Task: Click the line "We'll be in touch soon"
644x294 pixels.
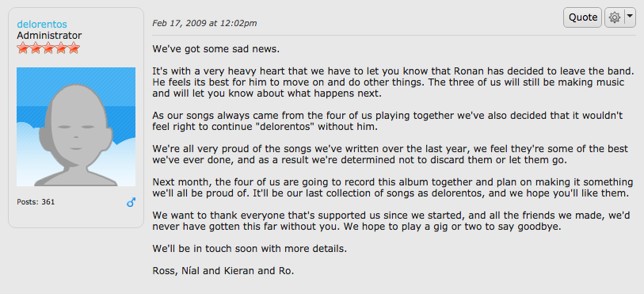Action: pos(250,249)
